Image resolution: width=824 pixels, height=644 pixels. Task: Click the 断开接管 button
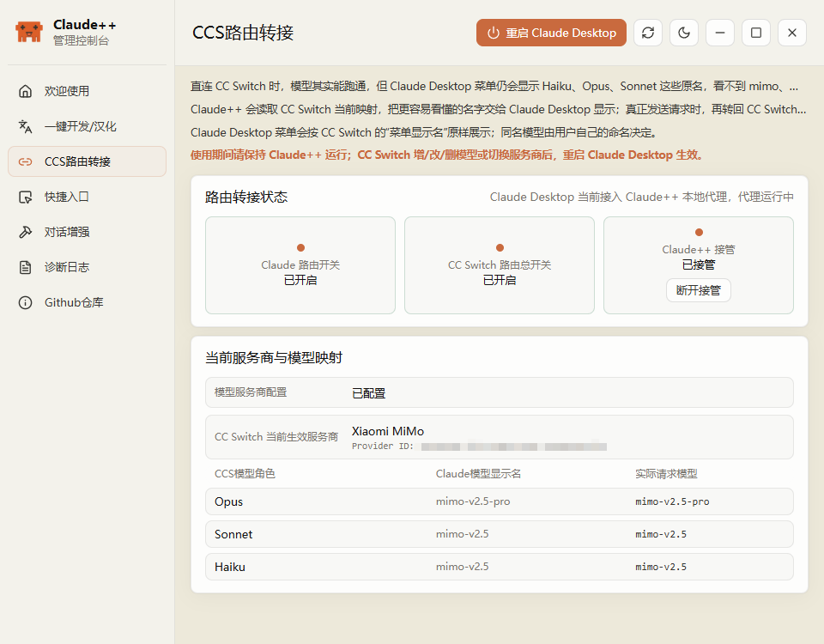pos(699,290)
